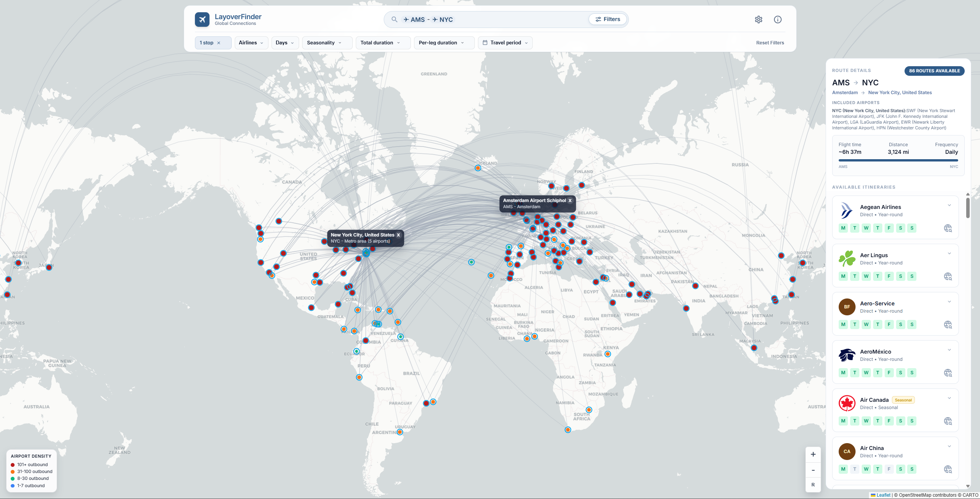Click the info icon in the top-right corner
Screen dimensions: 980x499
[x=777, y=19]
